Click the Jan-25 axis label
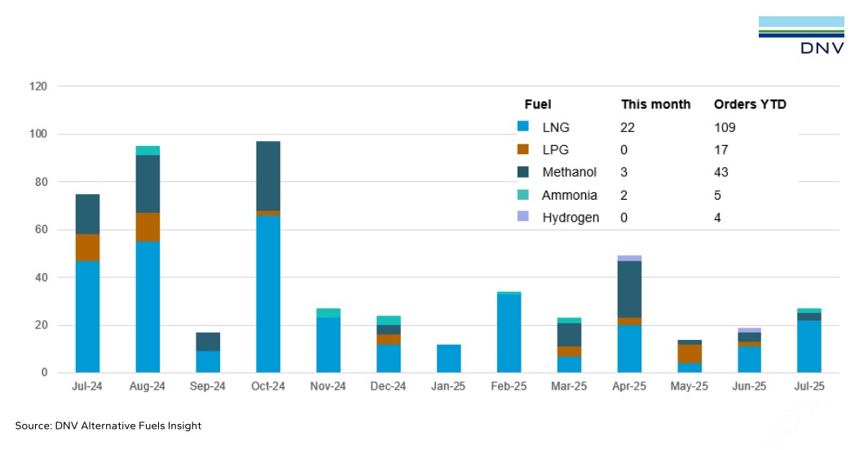 tap(447, 386)
